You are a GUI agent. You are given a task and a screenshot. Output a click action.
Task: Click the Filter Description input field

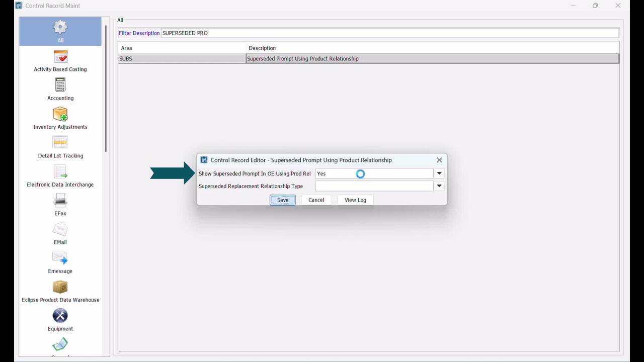tap(389, 33)
